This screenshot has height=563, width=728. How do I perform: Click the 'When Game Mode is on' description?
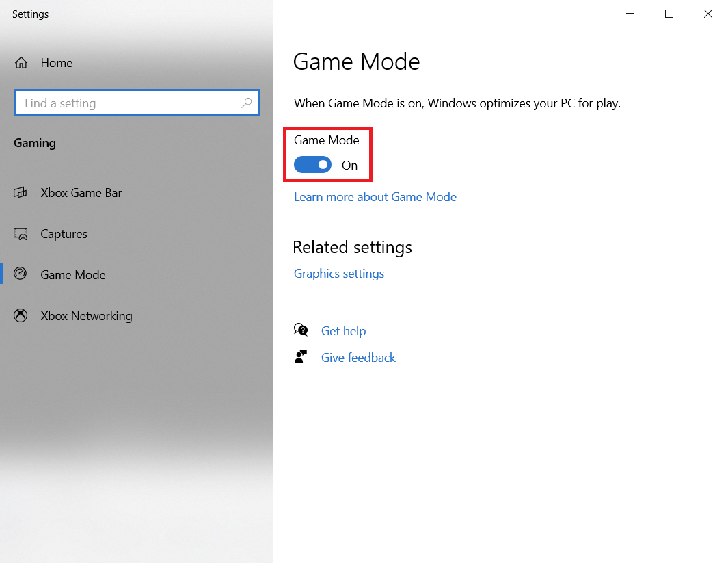click(x=457, y=103)
